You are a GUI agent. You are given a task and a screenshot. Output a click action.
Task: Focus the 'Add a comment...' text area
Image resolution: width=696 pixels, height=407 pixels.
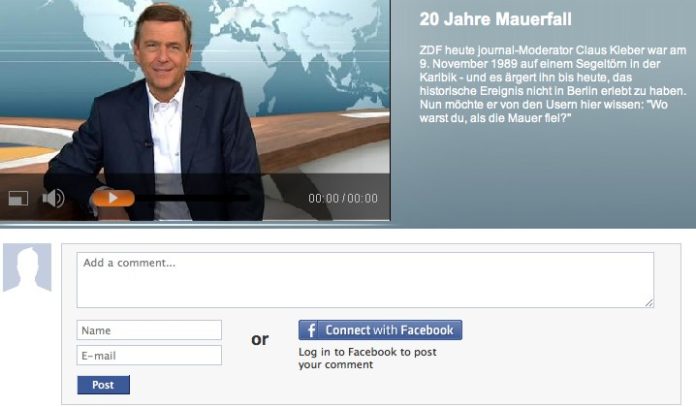coord(365,279)
